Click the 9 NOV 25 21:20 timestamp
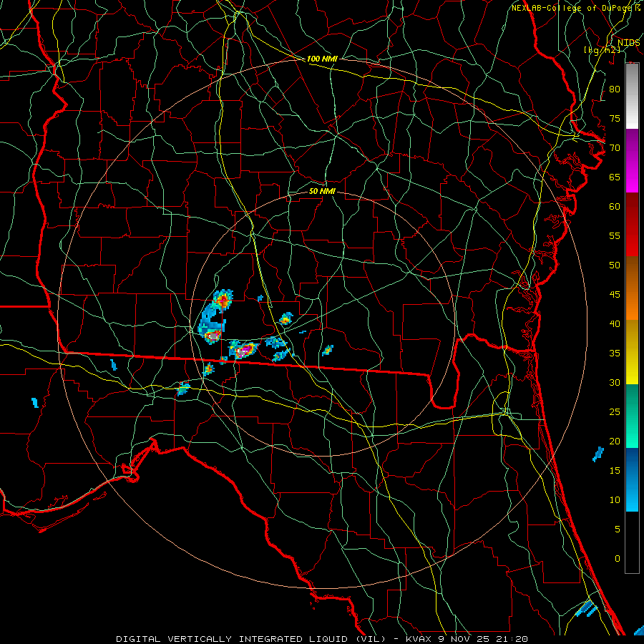Image resolution: width=644 pixels, height=644 pixels. 482,639
